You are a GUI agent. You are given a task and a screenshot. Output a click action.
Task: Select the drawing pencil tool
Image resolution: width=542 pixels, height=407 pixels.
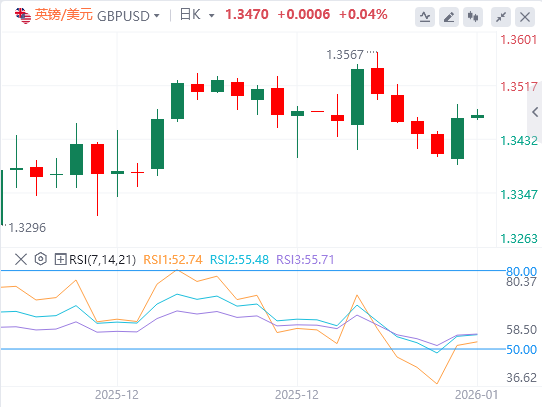click(449, 17)
